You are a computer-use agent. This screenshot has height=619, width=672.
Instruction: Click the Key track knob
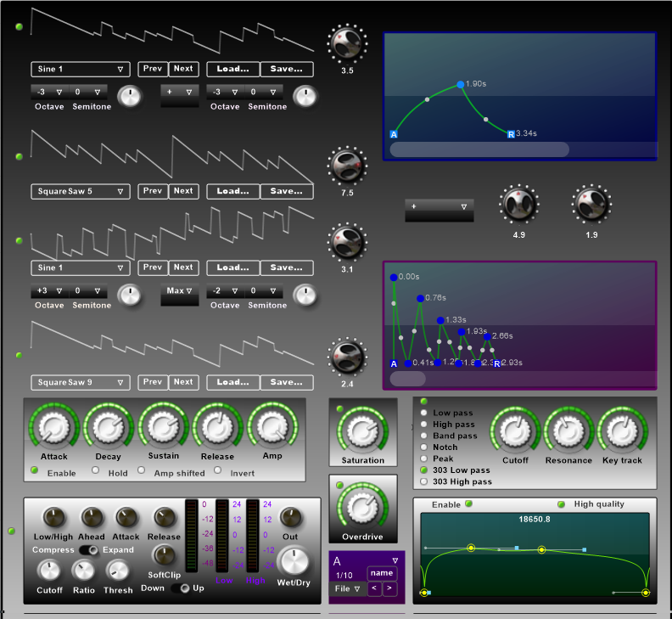coord(622,431)
